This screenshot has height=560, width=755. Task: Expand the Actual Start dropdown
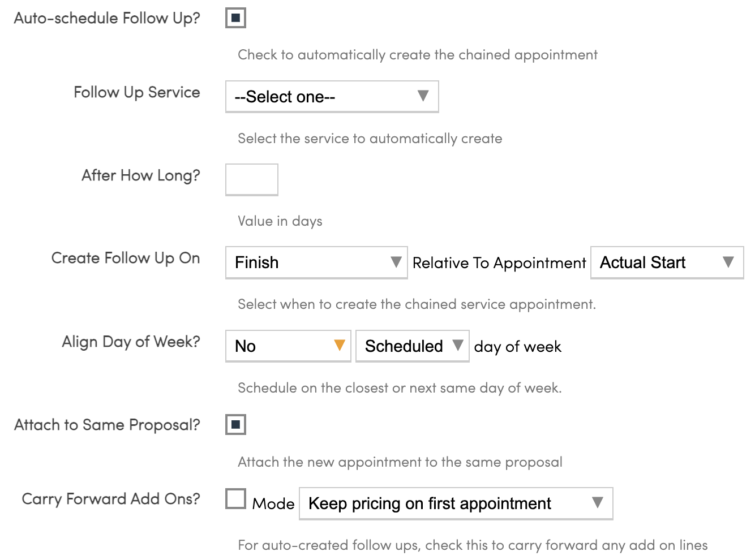(666, 262)
